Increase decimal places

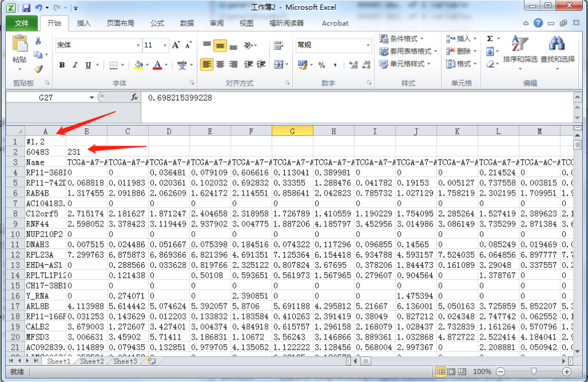coord(353,65)
